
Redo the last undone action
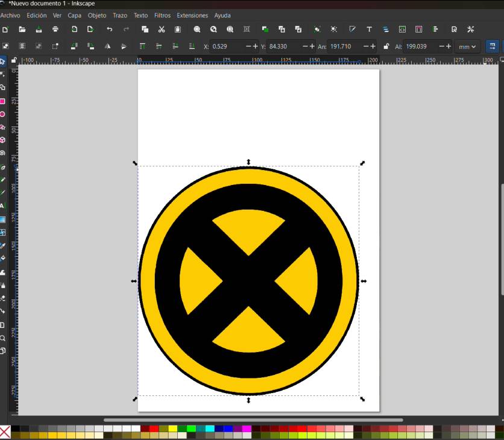[126, 30]
